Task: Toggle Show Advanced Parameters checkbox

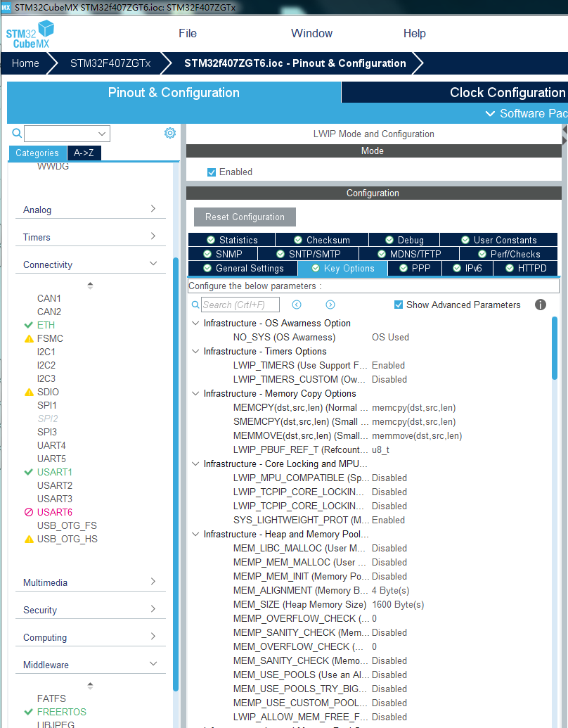Action: click(399, 305)
